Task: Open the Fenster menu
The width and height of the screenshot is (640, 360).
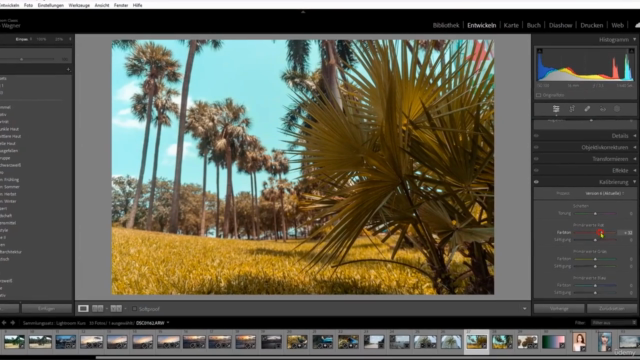Action: (x=121, y=5)
